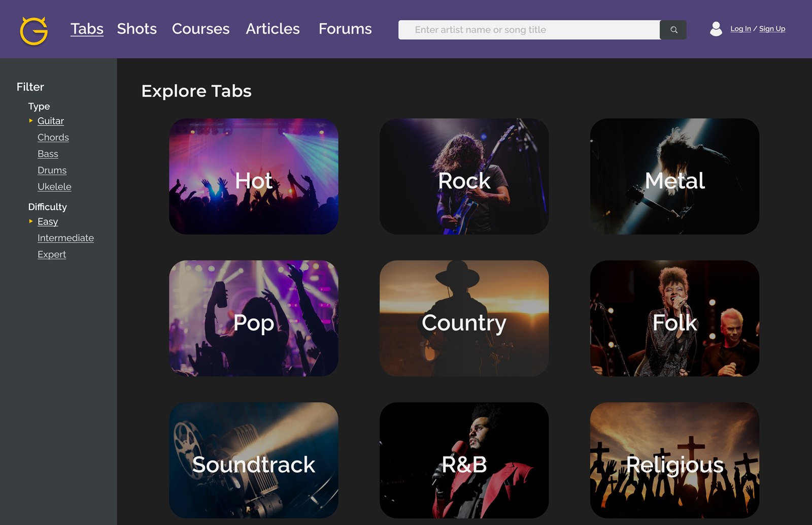Choose Intermediate difficulty filter
Image resolution: width=812 pixels, height=525 pixels.
coord(65,238)
